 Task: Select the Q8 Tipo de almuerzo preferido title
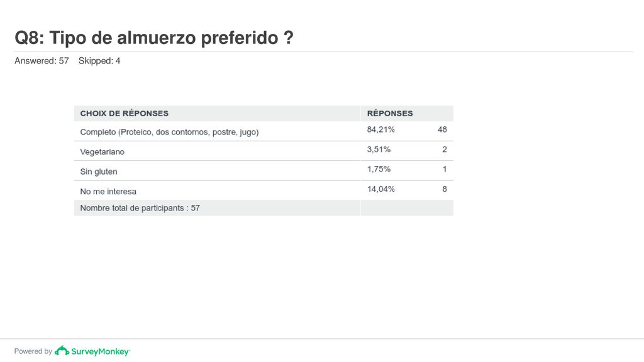point(154,38)
